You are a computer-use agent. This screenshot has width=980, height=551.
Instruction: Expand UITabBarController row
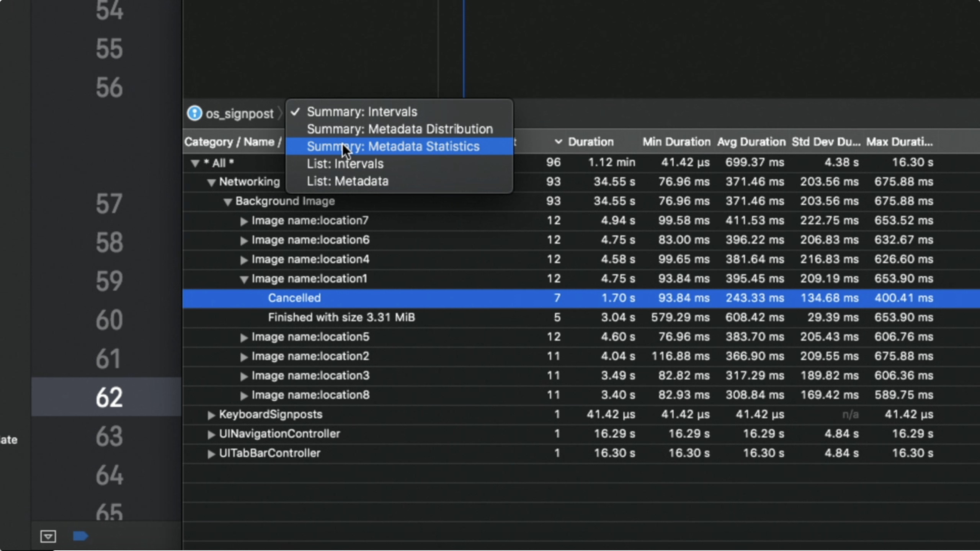coord(211,454)
